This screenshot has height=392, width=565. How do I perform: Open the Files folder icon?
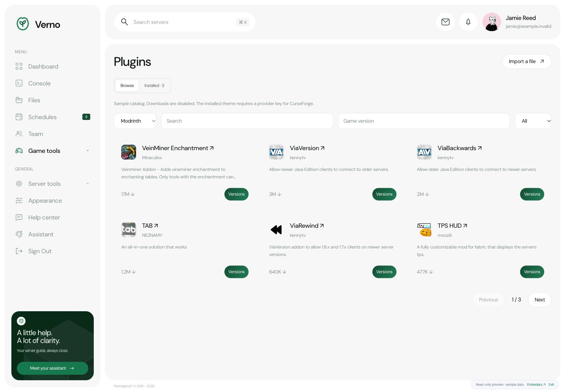tap(19, 100)
